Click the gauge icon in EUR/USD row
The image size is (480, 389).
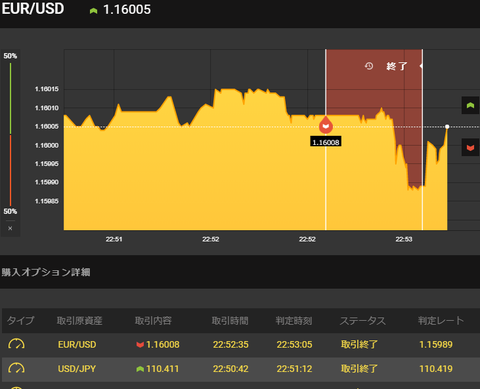click(16, 344)
